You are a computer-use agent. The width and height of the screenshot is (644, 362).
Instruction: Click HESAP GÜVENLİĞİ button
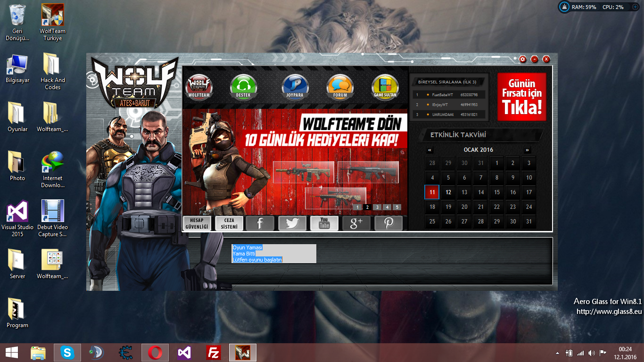197,223
